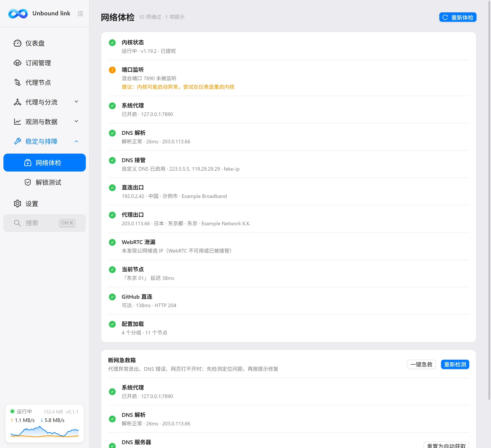Collapse the sidebar with the menu-fold icon

click(80, 14)
